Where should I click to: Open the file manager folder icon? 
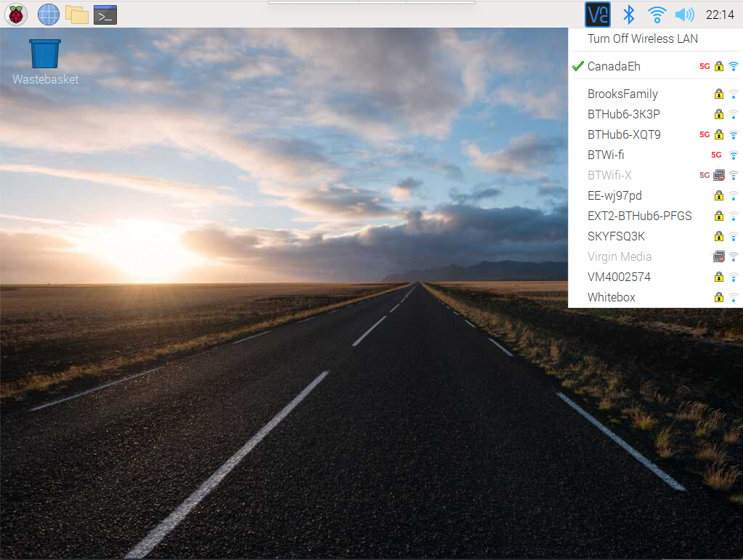tap(77, 15)
